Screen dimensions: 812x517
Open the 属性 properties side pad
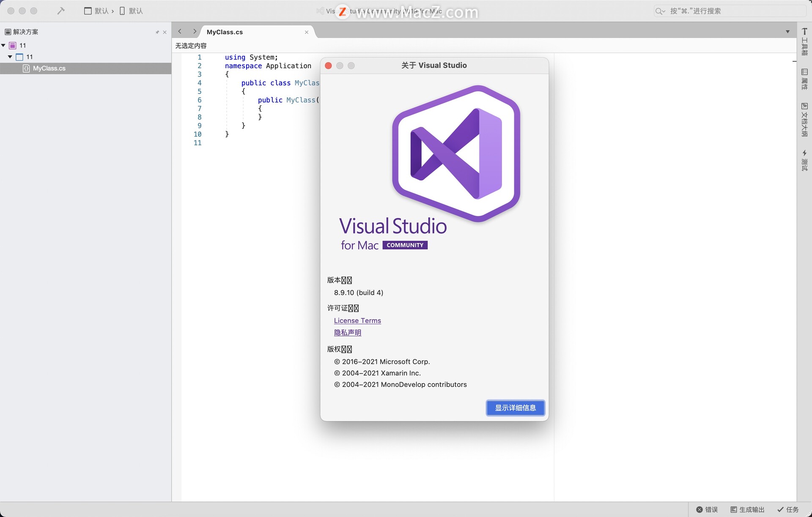point(804,79)
